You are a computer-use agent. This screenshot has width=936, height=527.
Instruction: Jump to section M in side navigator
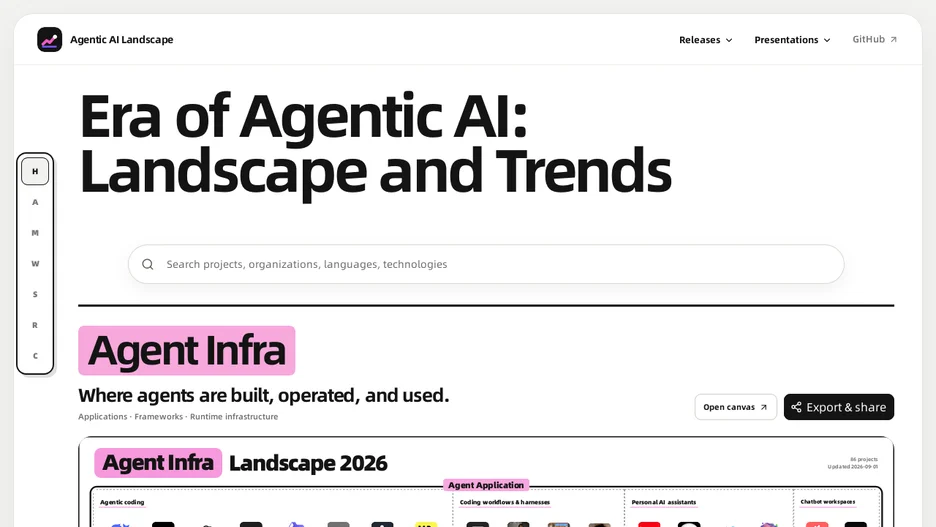point(35,233)
